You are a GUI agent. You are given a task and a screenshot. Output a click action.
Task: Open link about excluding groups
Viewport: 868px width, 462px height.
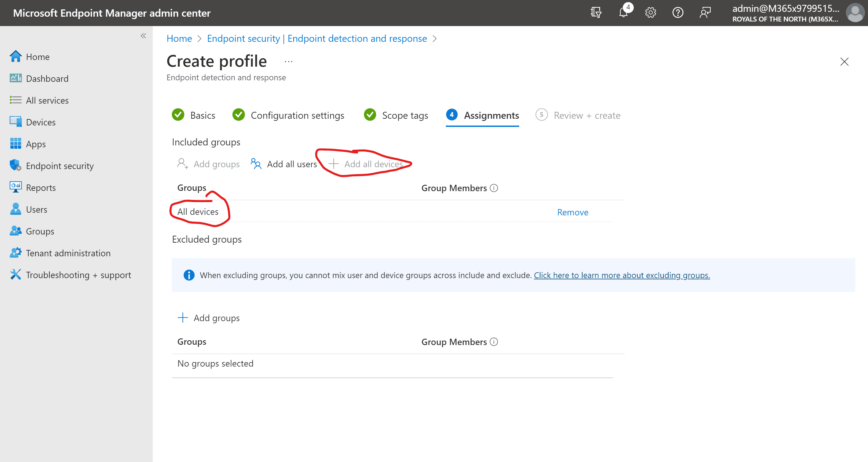pyautogui.click(x=622, y=275)
